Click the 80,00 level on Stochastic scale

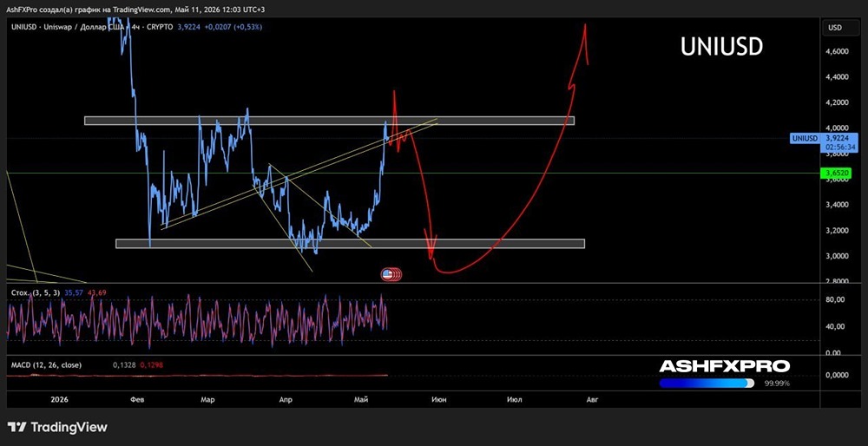[x=835, y=299]
